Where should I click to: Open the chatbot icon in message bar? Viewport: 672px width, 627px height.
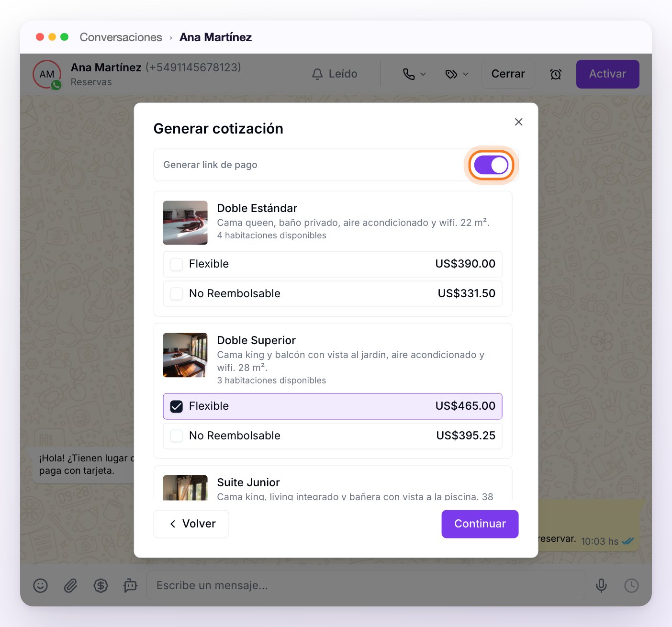[x=130, y=585]
